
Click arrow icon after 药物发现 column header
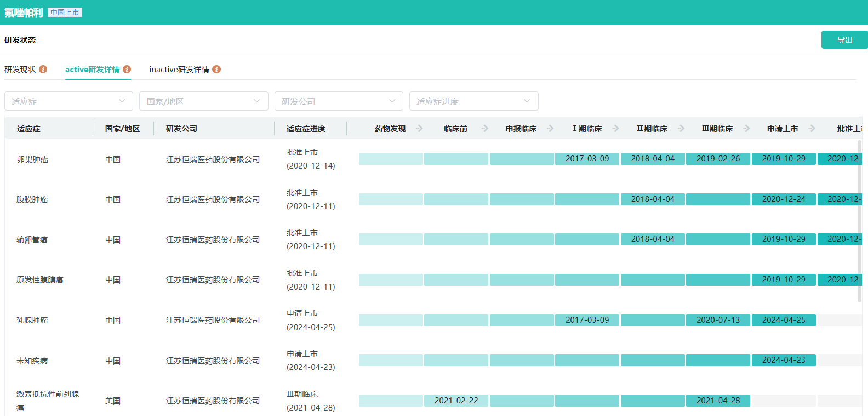click(x=419, y=129)
